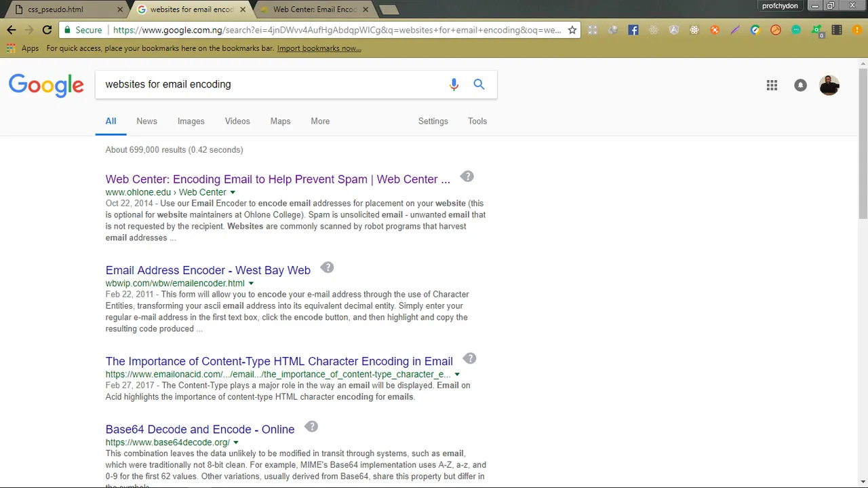Reload the current page

(47, 30)
